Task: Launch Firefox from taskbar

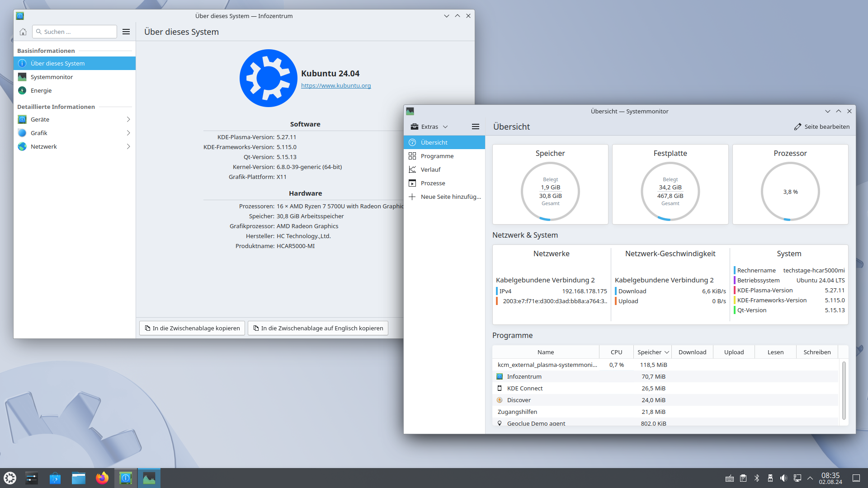Action: pyautogui.click(x=102, y=478)
